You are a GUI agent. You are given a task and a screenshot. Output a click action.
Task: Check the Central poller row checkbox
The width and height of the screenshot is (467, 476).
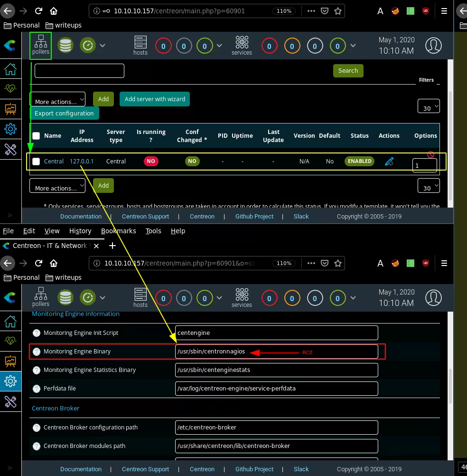(x=36, y=162)
